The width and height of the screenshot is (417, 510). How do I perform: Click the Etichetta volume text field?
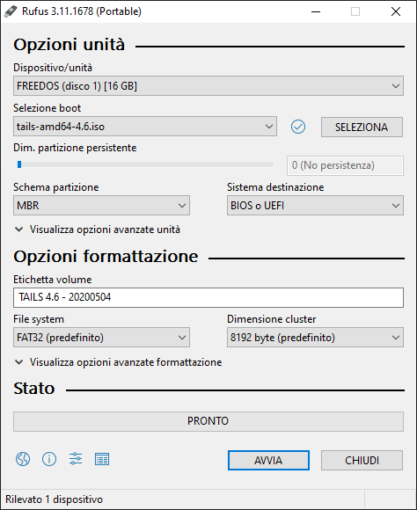tap(208, 297)
